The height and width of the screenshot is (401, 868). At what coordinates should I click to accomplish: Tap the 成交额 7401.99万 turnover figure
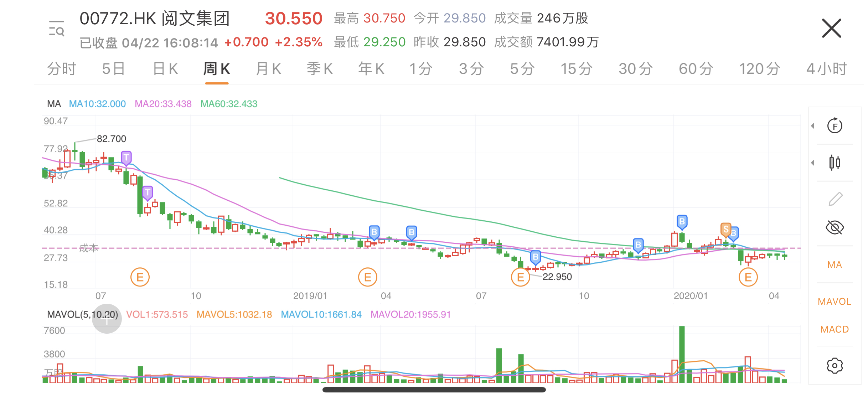pos(547,42)
